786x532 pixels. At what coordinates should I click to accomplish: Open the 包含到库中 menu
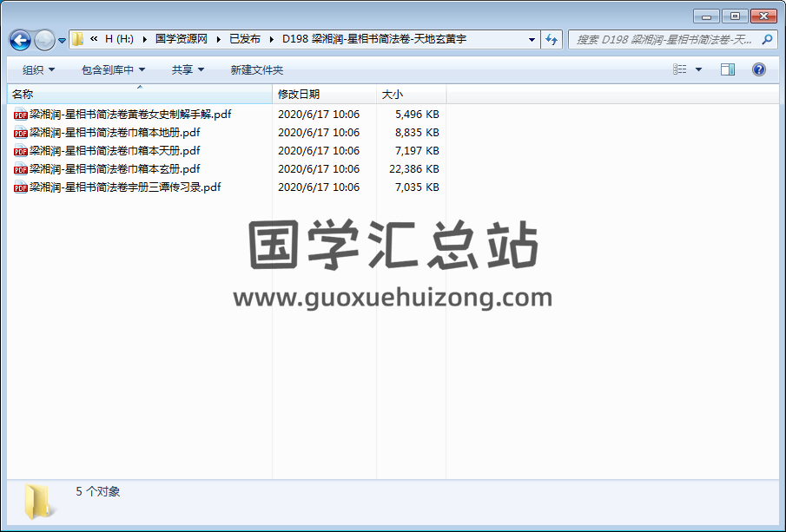113,70
